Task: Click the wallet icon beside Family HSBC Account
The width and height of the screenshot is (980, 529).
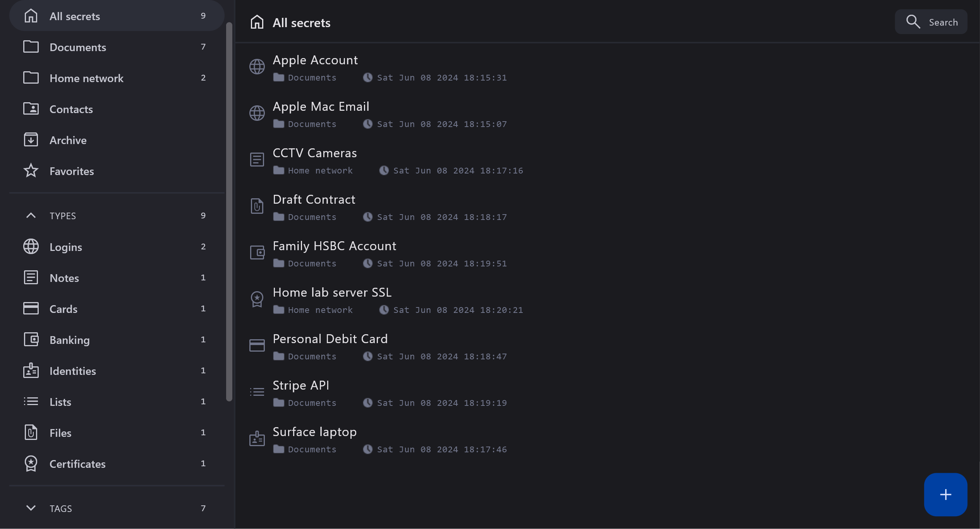Action: [x=257, y=252]
